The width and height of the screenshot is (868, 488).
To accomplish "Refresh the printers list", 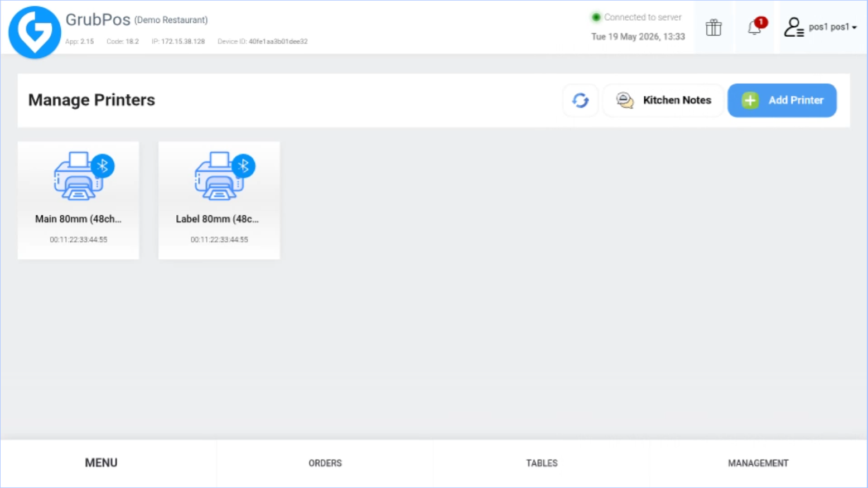I will point(580,100).
